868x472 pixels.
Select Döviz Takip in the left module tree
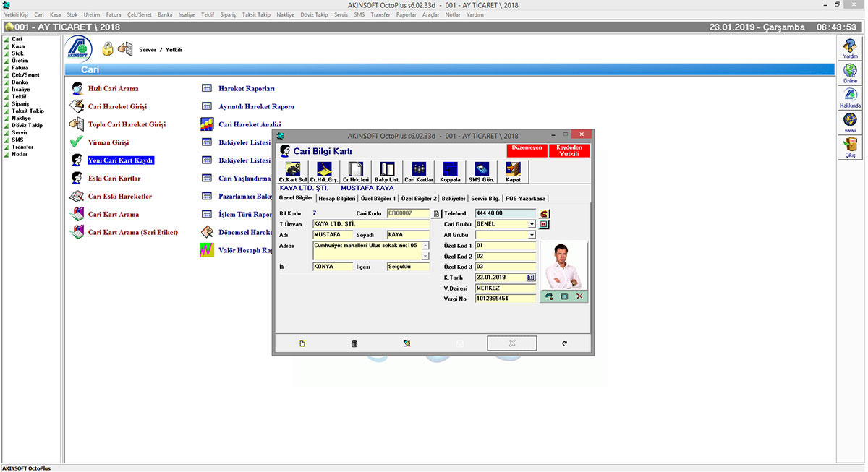pos(27,126)
